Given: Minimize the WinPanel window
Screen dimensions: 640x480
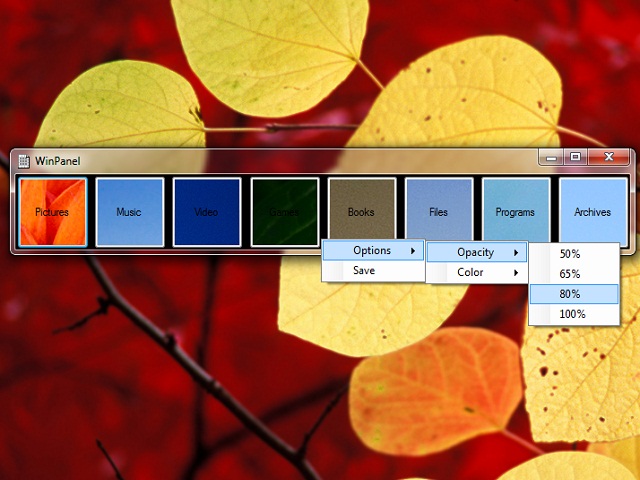Looking at the screenshot, I should pyautogui.click(x=551, y=157).
